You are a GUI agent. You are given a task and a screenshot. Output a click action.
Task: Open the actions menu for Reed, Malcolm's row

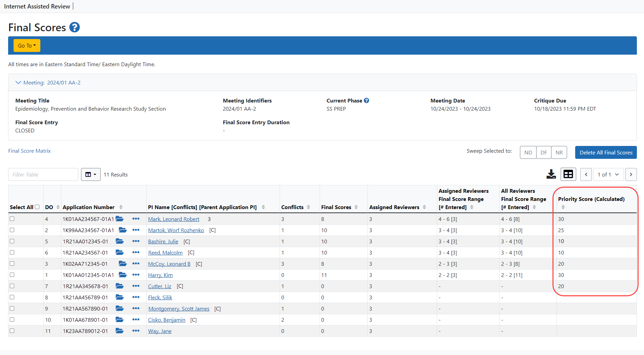coord(136,253)
